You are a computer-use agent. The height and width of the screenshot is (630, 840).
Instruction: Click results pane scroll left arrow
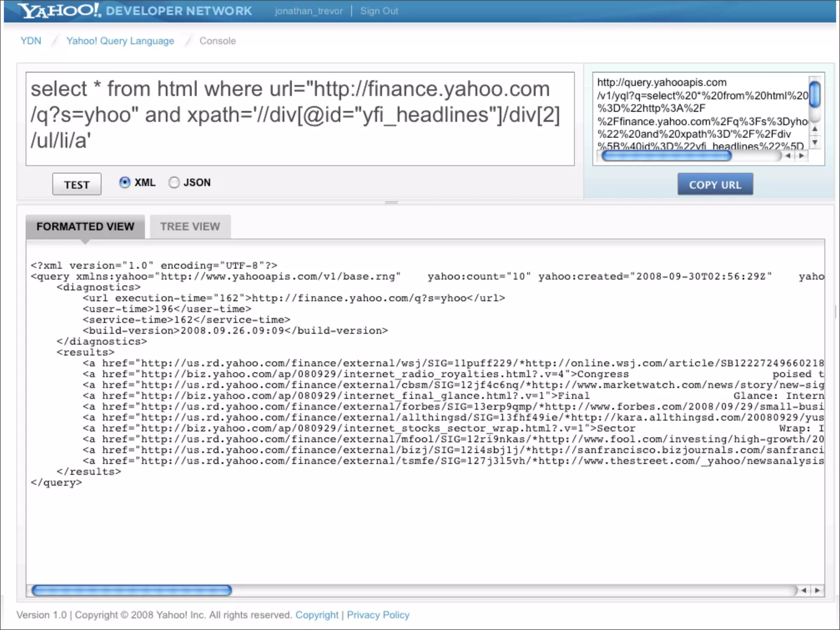click(804, 590)
